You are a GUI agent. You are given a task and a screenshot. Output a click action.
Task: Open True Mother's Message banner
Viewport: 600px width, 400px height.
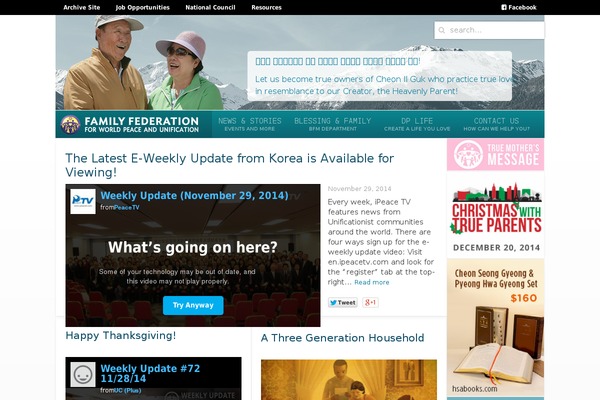point(496,155)
